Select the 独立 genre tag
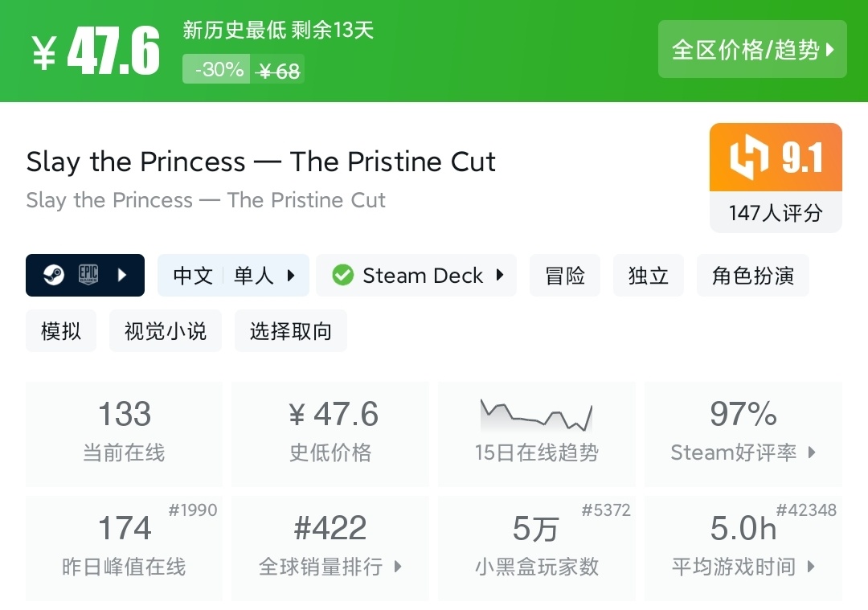The width and height of the screenshot is (868, 610). coord(649,276)
